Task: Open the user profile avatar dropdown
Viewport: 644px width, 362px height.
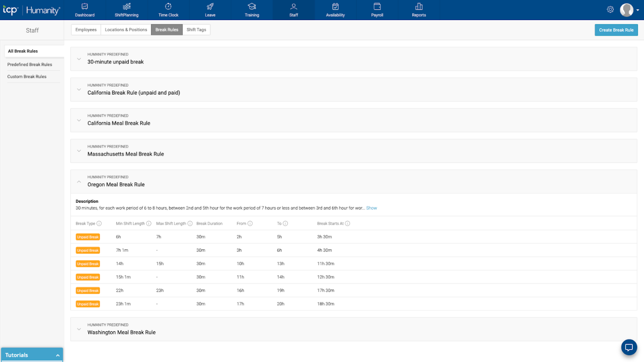Action: coord(630,10)
